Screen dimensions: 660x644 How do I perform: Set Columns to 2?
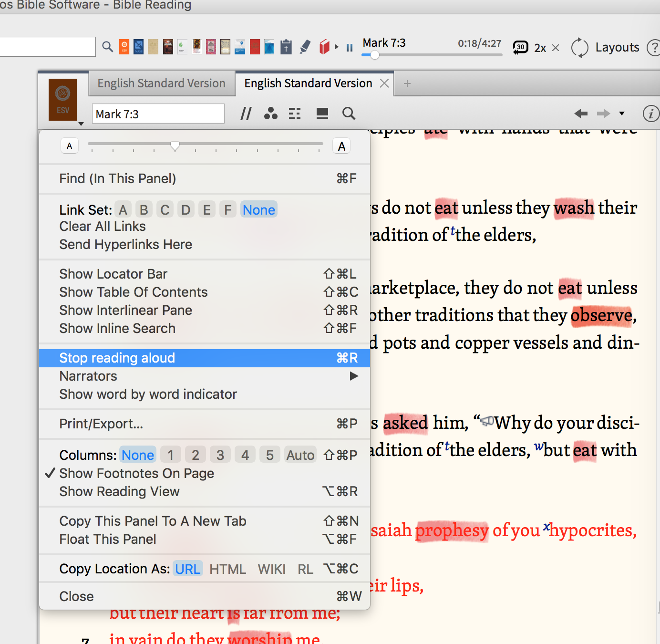(196, 455)
